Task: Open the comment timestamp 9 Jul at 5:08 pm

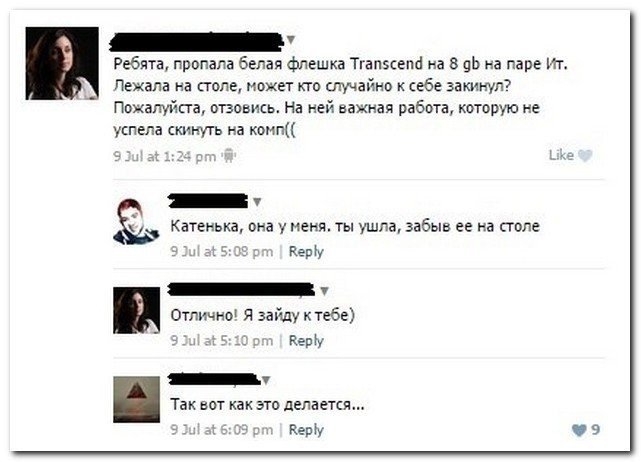Action: (x=222, y=251)
